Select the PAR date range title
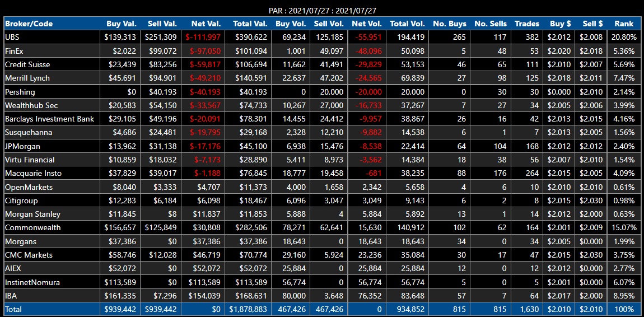This screenshot has width=644, height=317. tap(322, 11)
